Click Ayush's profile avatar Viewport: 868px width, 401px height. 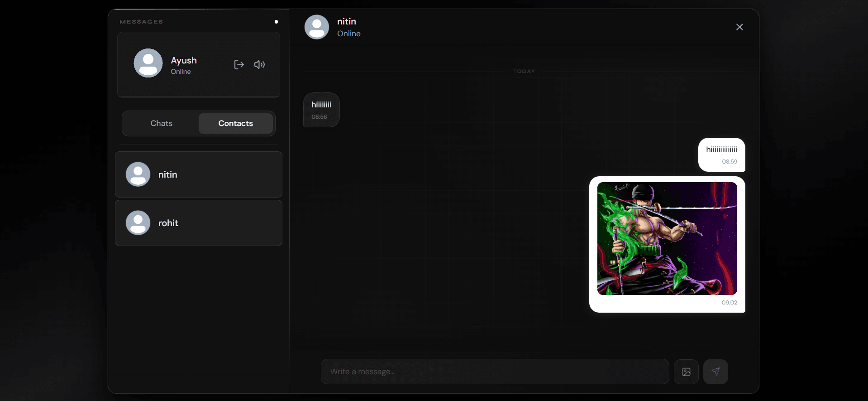(x=148, y=63)
